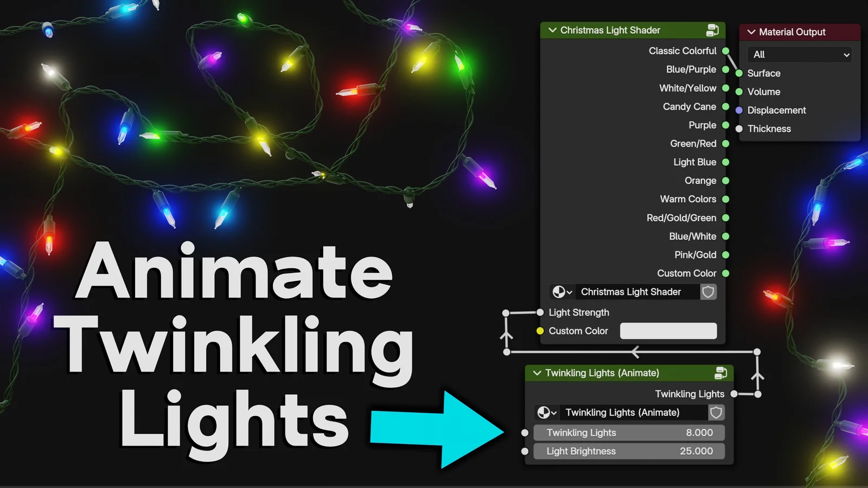The width and height of the screenshot is (868, 488).
Task: Adjust the Light Brightness value of 25.000
Action: pyautogui.click(x=629, y=451)
